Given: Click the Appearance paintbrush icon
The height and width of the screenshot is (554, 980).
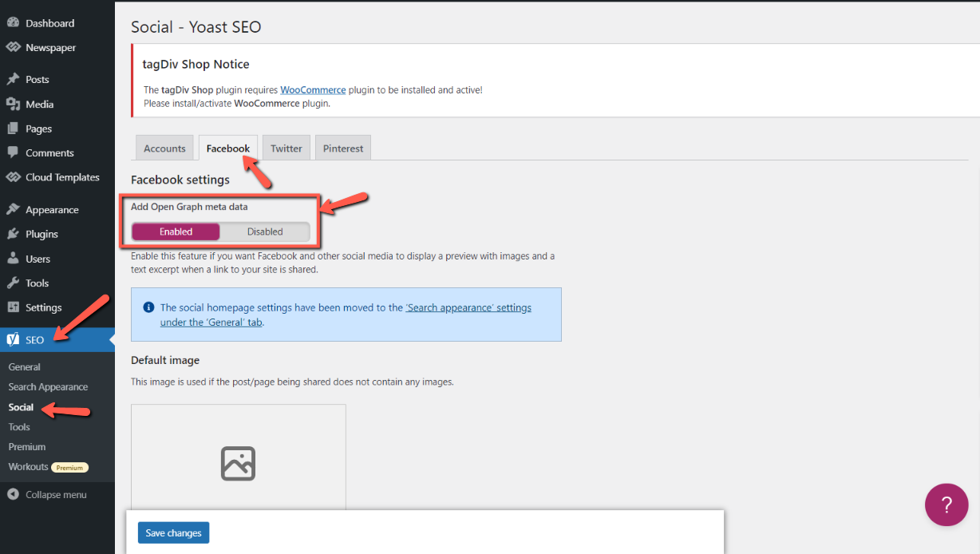Looking at the screenshot, I should [13, 210].
